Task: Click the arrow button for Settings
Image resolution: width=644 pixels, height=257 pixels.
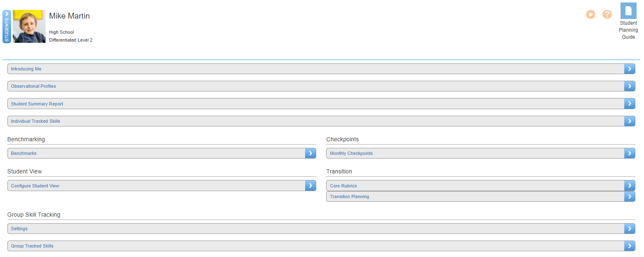Action: click(x=630, y=229)
